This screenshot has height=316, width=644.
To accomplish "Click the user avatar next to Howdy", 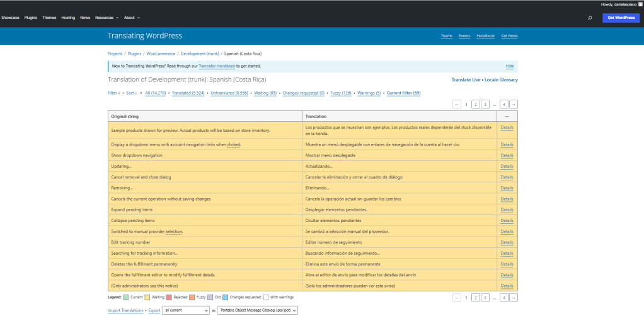I will coord(640,4).
